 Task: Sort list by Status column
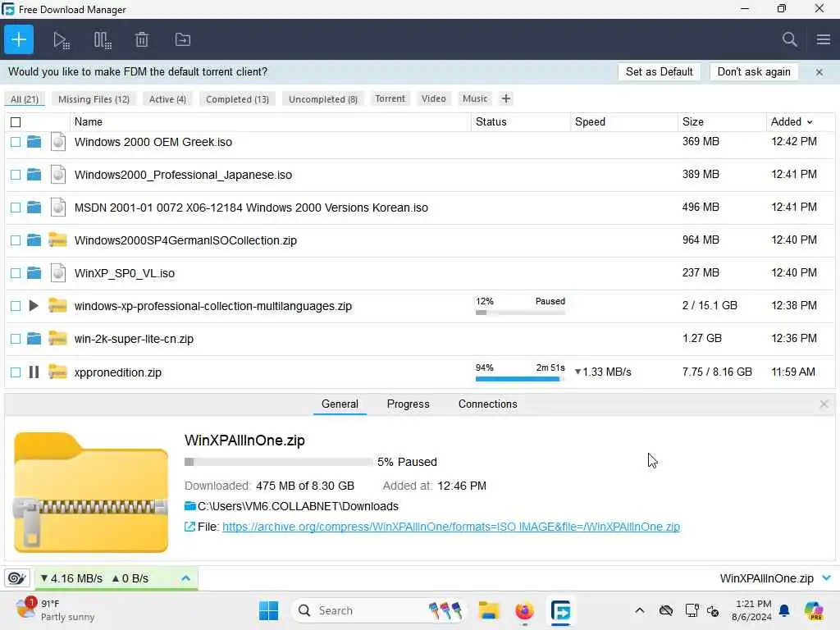(x=491, y=121)
